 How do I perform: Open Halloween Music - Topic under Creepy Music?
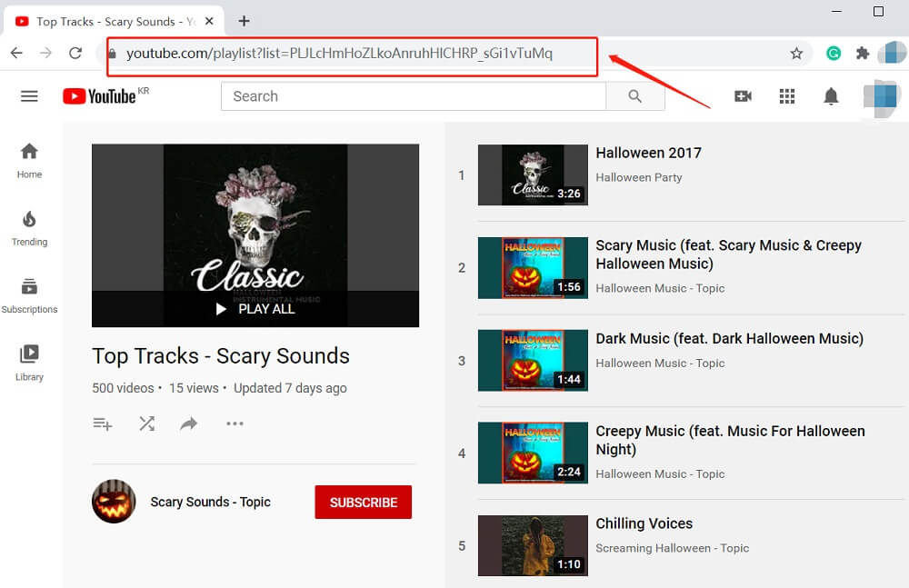click(660, 473)
